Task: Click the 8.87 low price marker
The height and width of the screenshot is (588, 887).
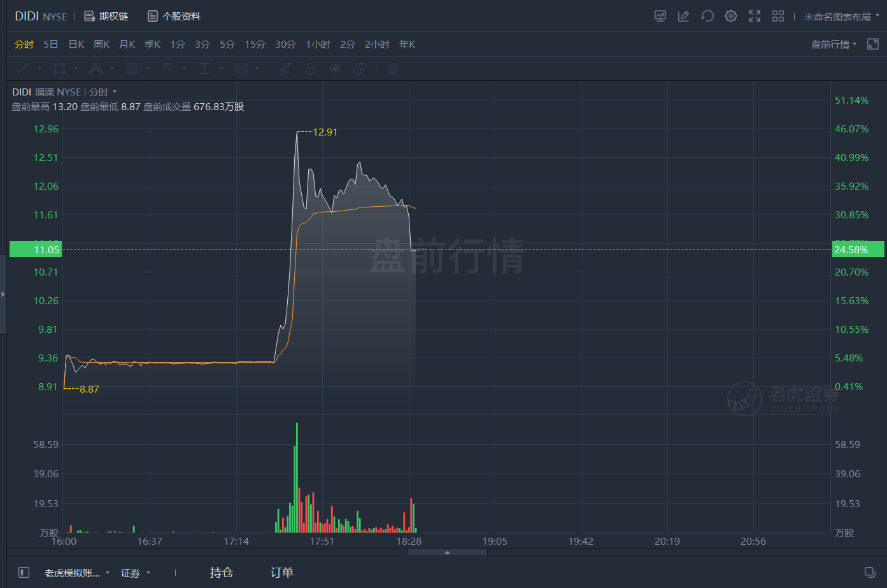Action: (89, 389)
